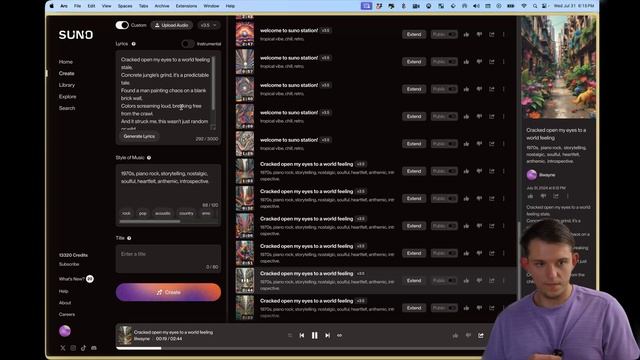Dislike the current song in the player bar

[468, 336]
